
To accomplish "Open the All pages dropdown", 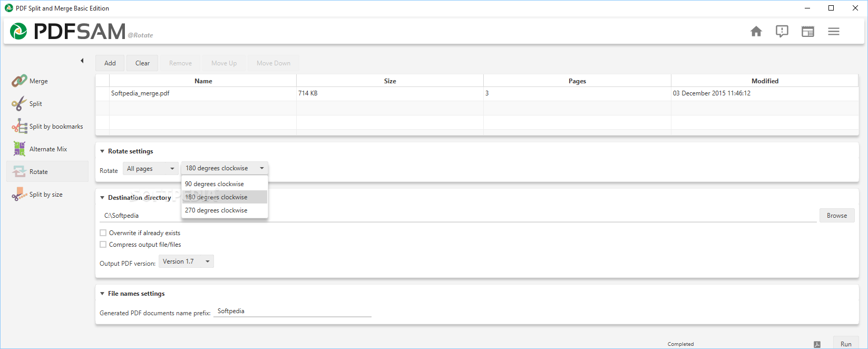I will (151, 169).
